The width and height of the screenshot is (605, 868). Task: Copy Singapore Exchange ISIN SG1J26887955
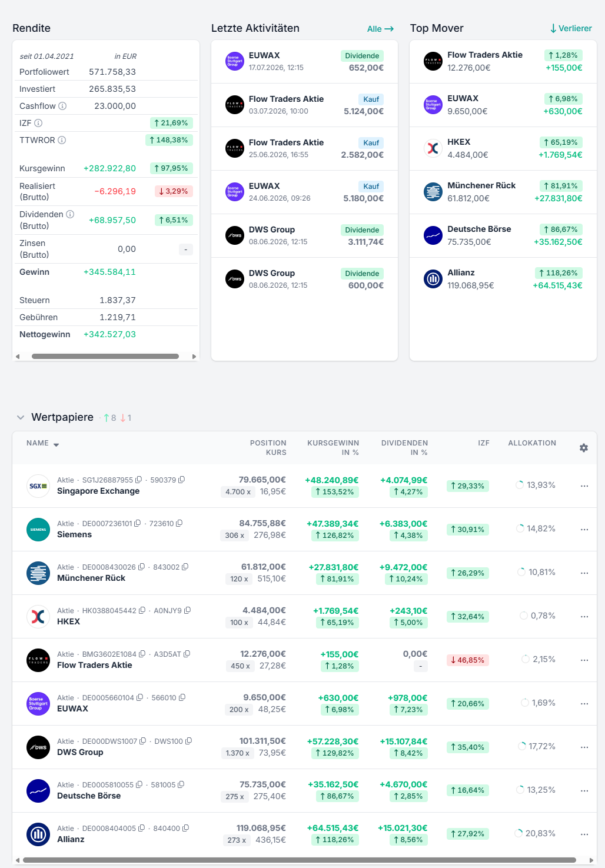point(138,480)
